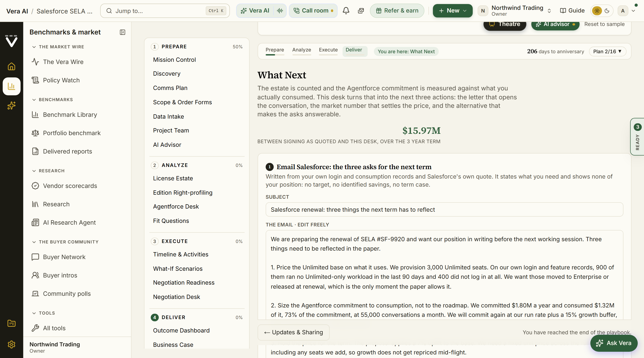
Task: Open the Guide
Action: click(x=572, y=11)
